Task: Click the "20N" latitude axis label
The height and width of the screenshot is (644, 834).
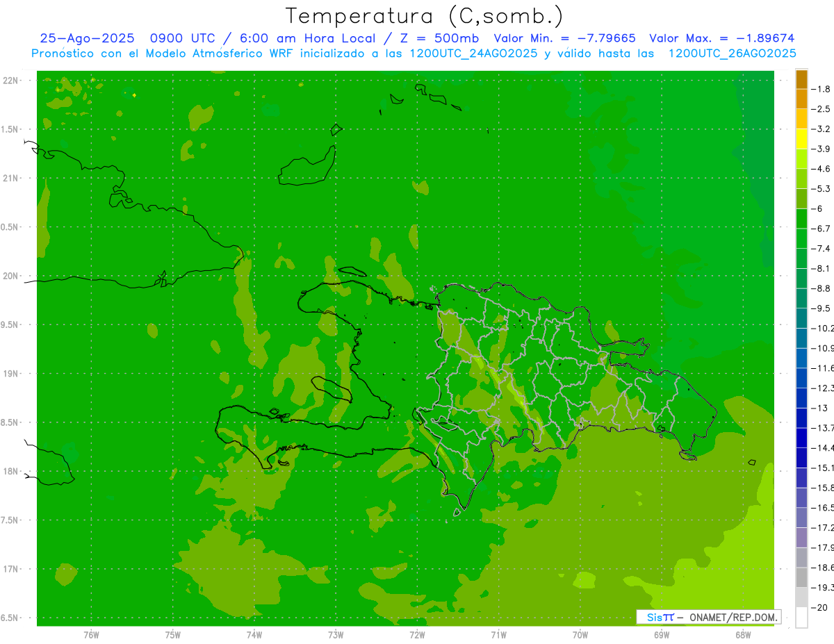Action: [x=10, y=276]
